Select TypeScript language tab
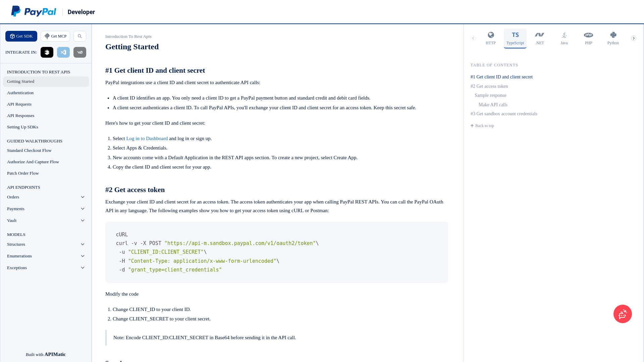The image size is (644, 362). [x=515, y=38]
